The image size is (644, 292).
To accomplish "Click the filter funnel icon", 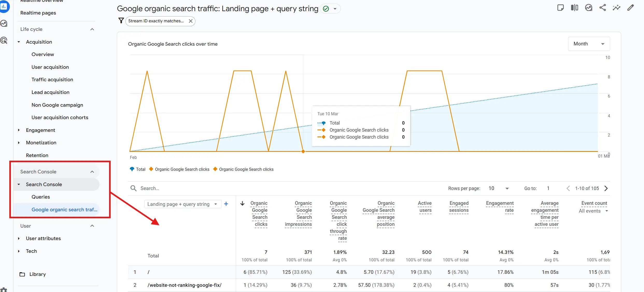I will [x=121, y=21].
